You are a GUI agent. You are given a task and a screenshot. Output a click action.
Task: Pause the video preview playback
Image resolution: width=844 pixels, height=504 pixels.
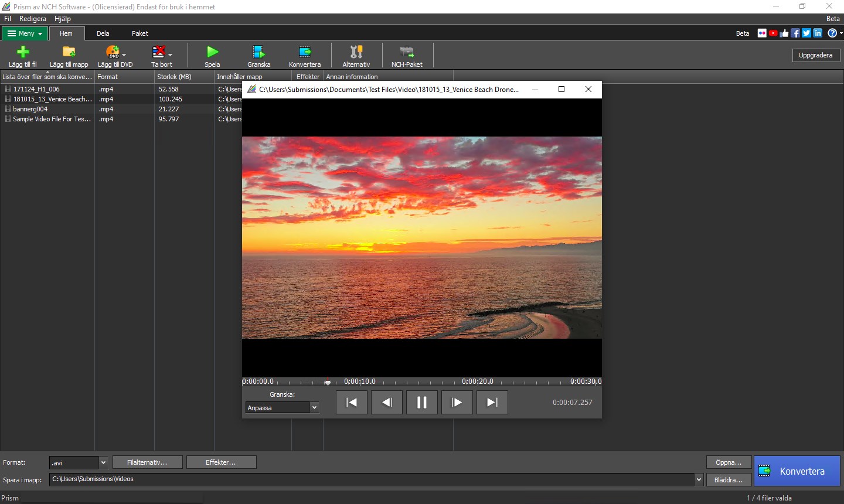[421, 403]
